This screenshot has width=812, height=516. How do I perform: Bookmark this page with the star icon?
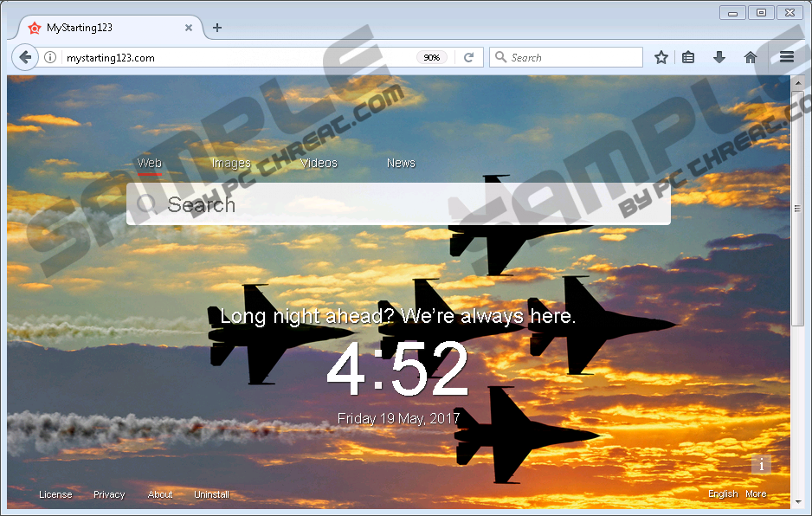[x=661, y=58]
